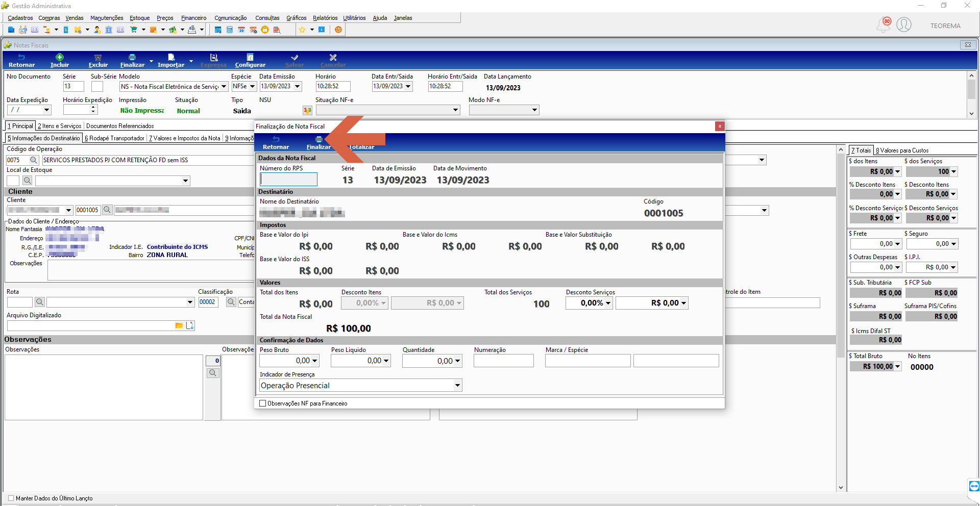Click the vertical scrollbar beside Totais panel
This screenshot has height=506, width=980.
(841, 319)
